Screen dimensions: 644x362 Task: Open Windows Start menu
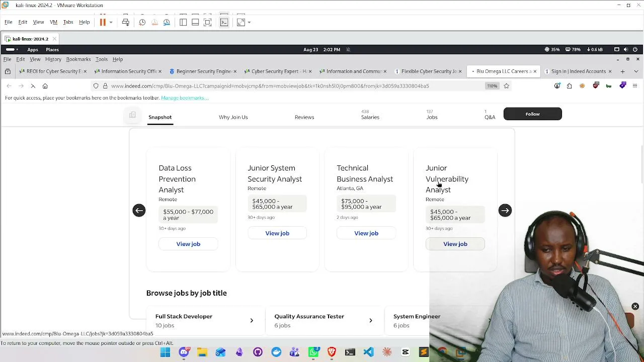click(165, 352)
